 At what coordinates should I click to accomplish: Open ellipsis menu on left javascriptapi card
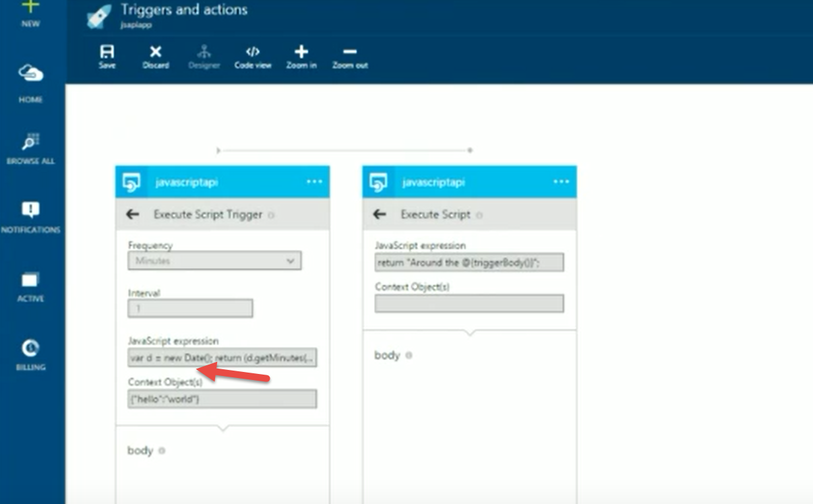(x=314, y=182)
